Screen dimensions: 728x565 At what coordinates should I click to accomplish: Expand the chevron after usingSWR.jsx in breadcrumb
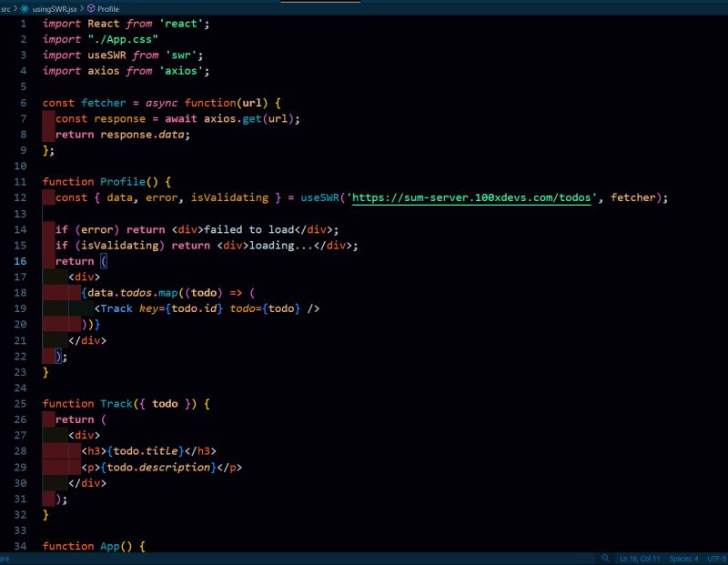pos(82,7)
